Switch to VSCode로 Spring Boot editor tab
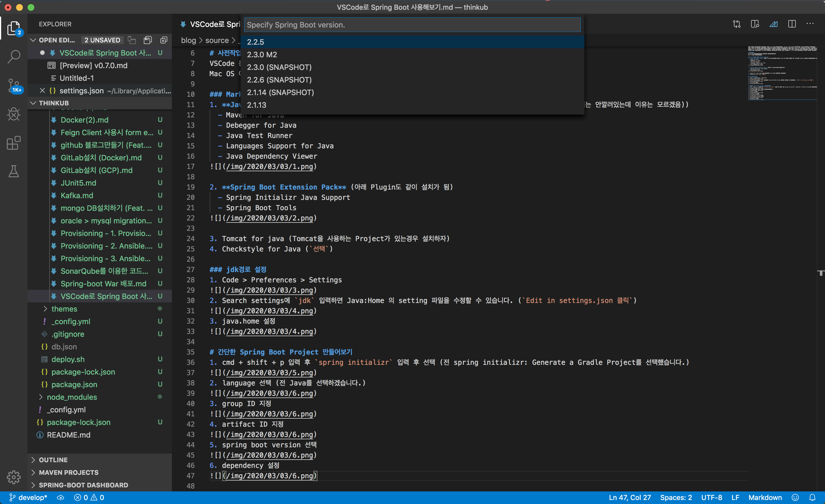Viewport: 825px width, 504px height. (x=210, y=24)
